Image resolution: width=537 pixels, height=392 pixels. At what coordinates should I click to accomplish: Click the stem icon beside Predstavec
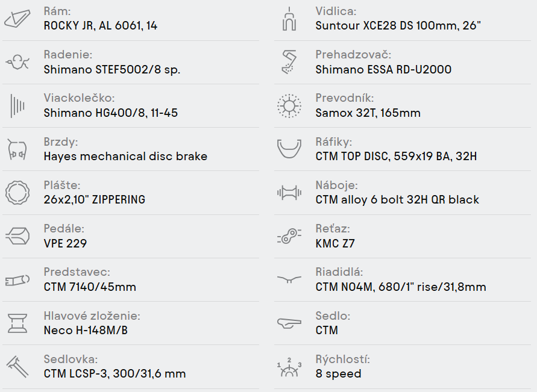point(17,280)
